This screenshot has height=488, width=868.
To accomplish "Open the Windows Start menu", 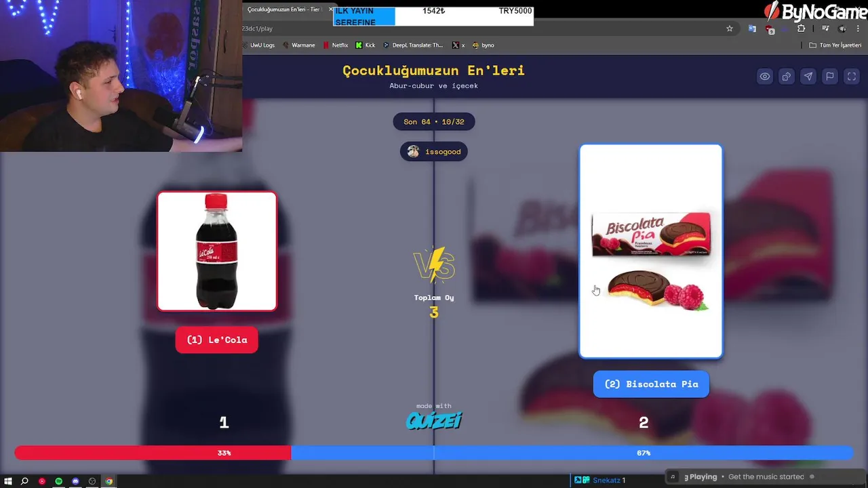I will click(x=8, y=481).
